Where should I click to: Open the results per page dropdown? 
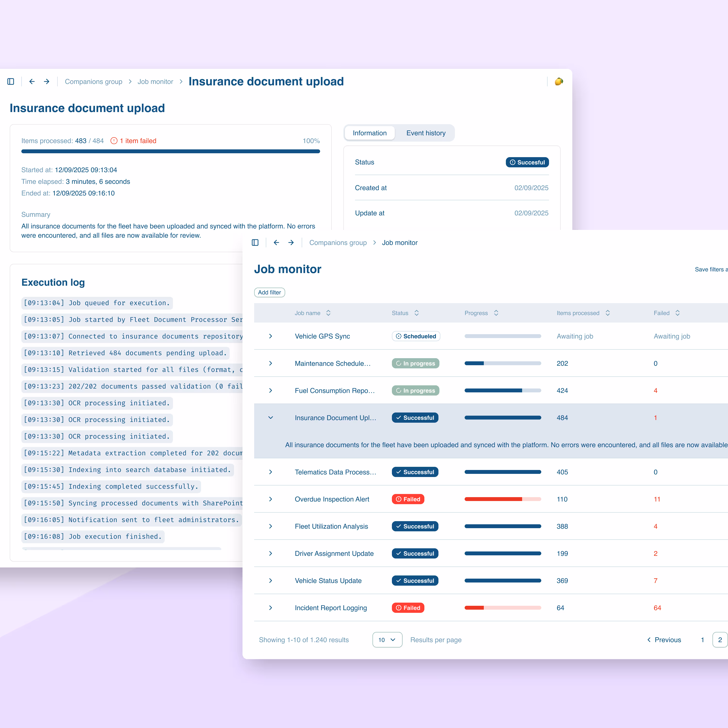point(387,640)
